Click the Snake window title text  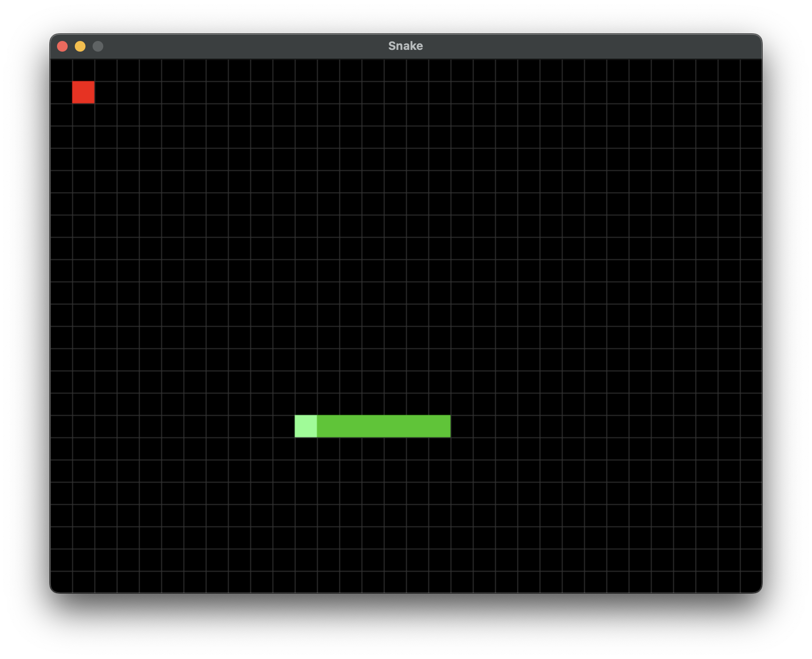(406, 46)
